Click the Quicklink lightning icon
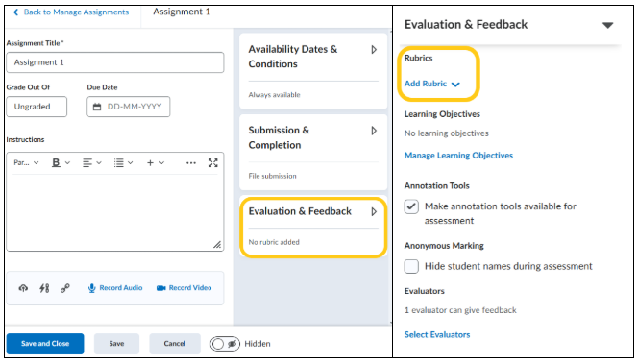638x364 pixels. coord(44,288)
